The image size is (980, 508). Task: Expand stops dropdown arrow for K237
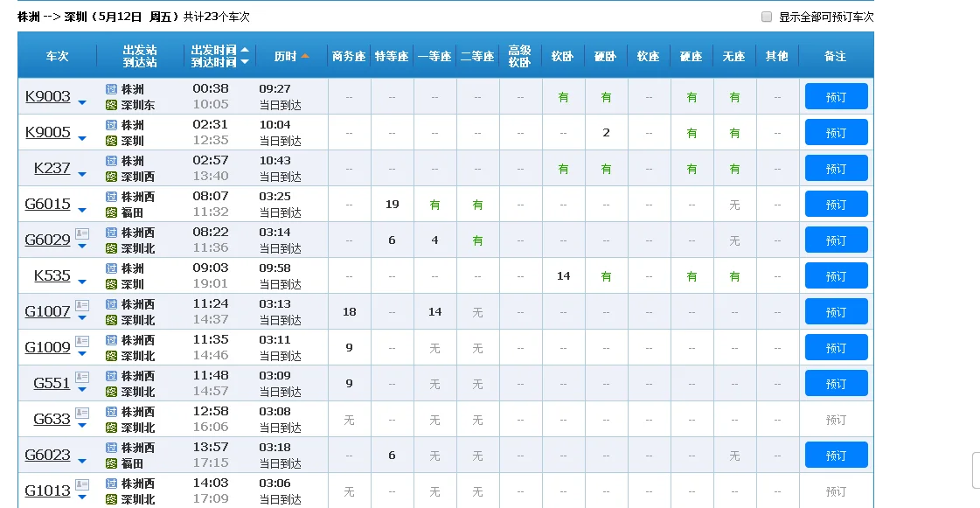coord(82,174)
